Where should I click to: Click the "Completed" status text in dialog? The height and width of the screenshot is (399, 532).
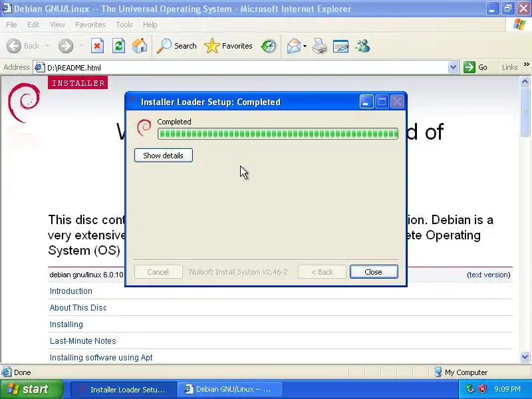pyautogui.click(x=174, y=122)
